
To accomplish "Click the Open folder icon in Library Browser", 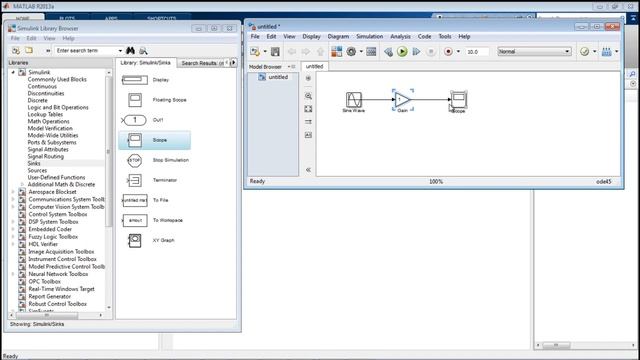I will pos(29,51).
